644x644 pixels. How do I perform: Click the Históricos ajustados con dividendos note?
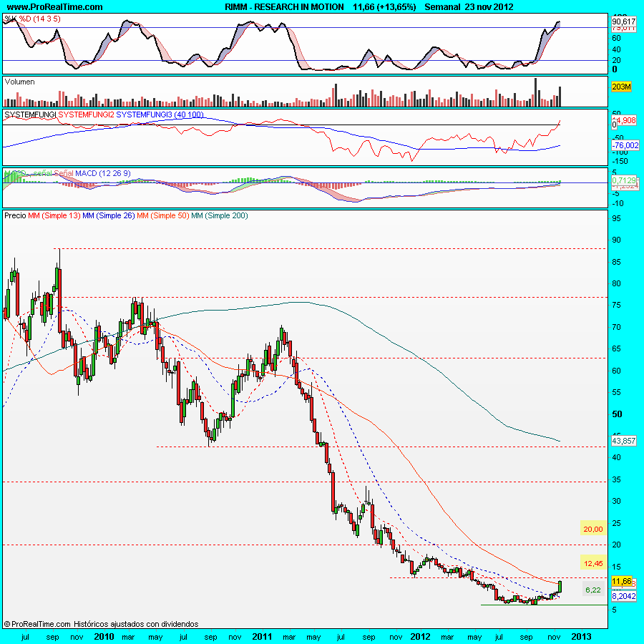pyautogui.click(x=136, y=624)
